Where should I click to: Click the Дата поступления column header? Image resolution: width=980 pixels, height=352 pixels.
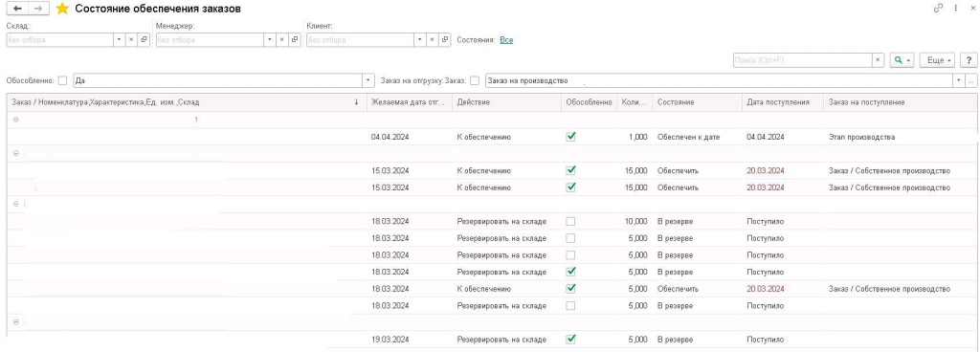[x=782, y=102]
